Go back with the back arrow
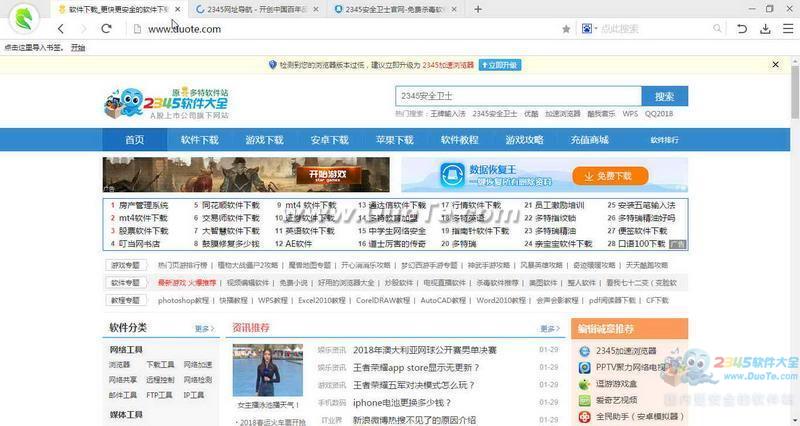Image resolution: width=800 pixels, height=426 pixels. point(61,29)
